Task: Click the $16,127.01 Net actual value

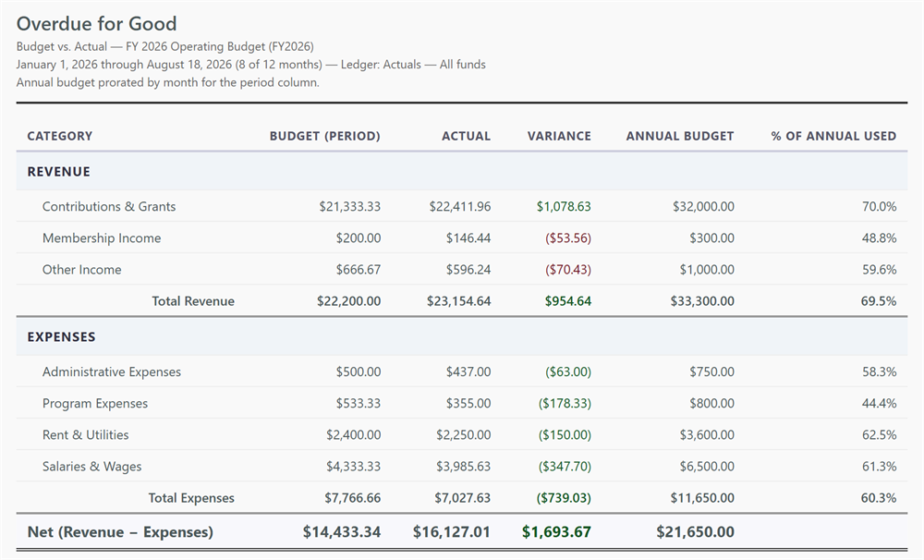Action: pyautogui.click(x=452, y=531)
